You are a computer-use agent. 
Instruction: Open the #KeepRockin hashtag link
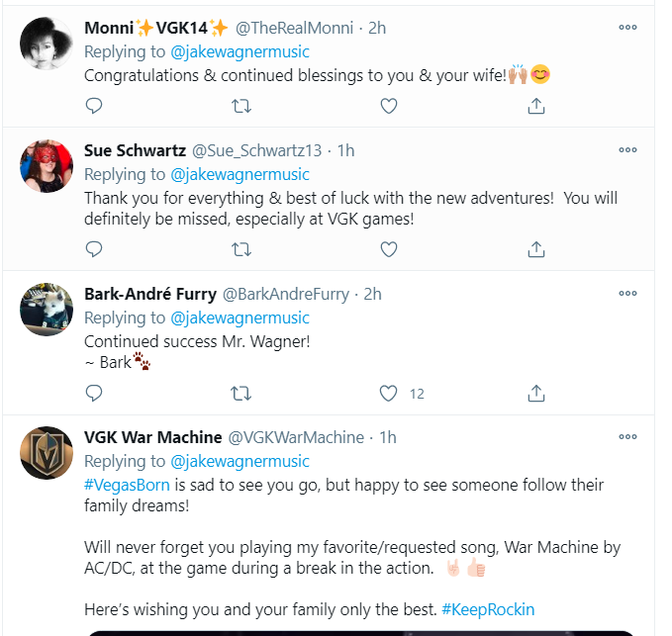pyautogui.click(x=488, y=609)
